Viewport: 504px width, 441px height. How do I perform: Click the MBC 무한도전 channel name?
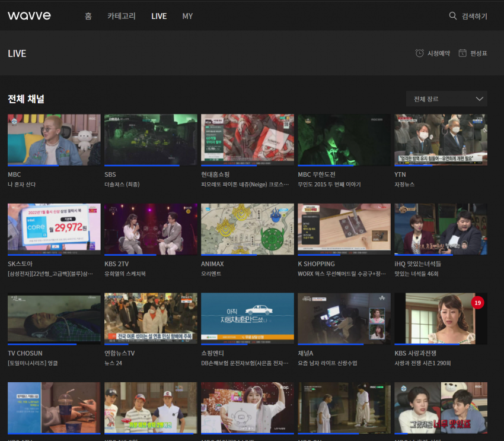click(317, 175)
